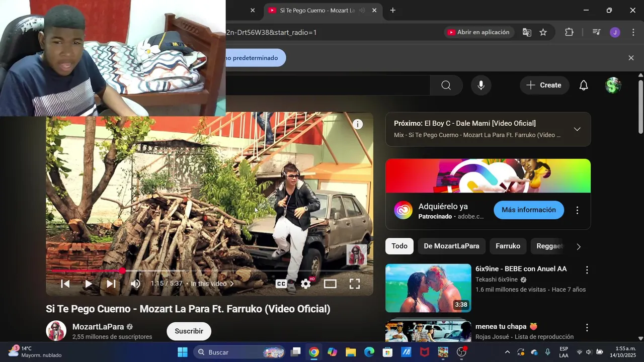
Task: Enter fullscreen mode
Action: [355, 284]
